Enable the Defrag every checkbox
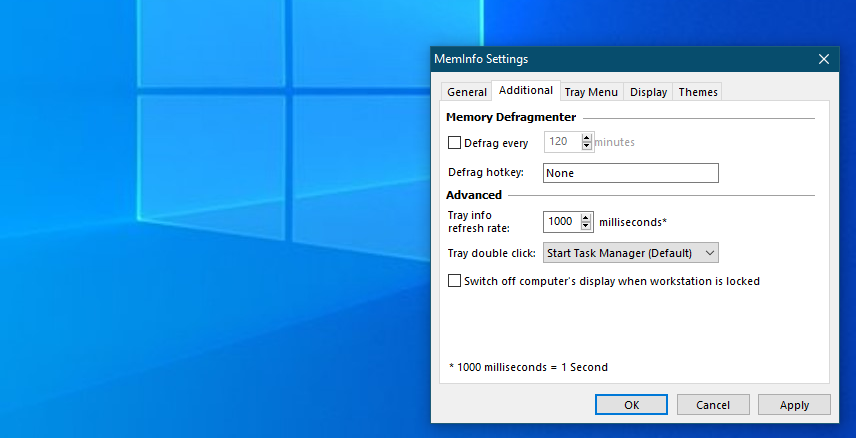This screenshot has width=856, height=438. 454,143
